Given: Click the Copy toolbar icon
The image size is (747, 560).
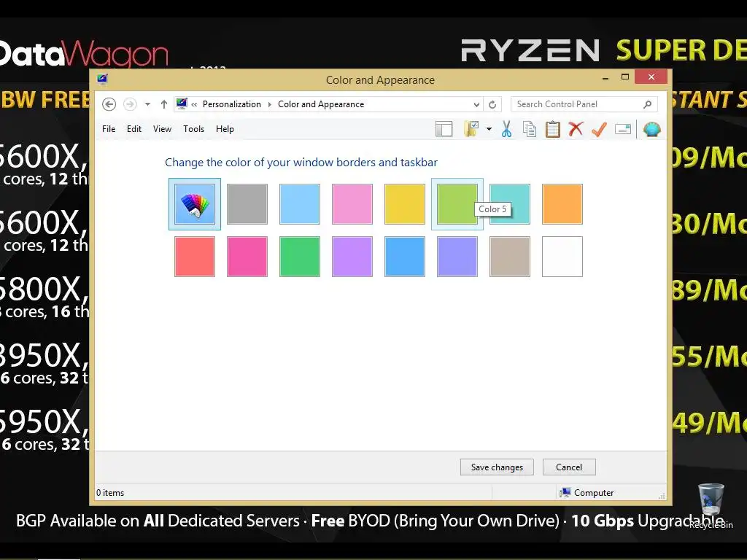Looking at the screenshot, I should pos(530,129).
